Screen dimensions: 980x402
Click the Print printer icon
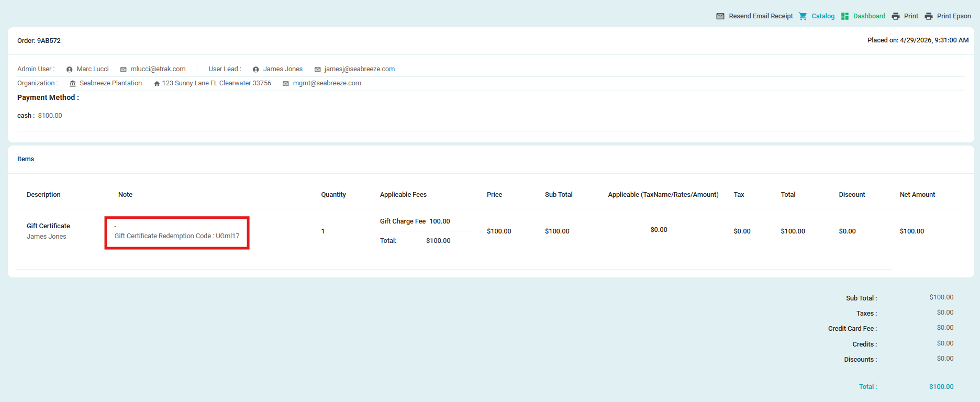(896, 16)
